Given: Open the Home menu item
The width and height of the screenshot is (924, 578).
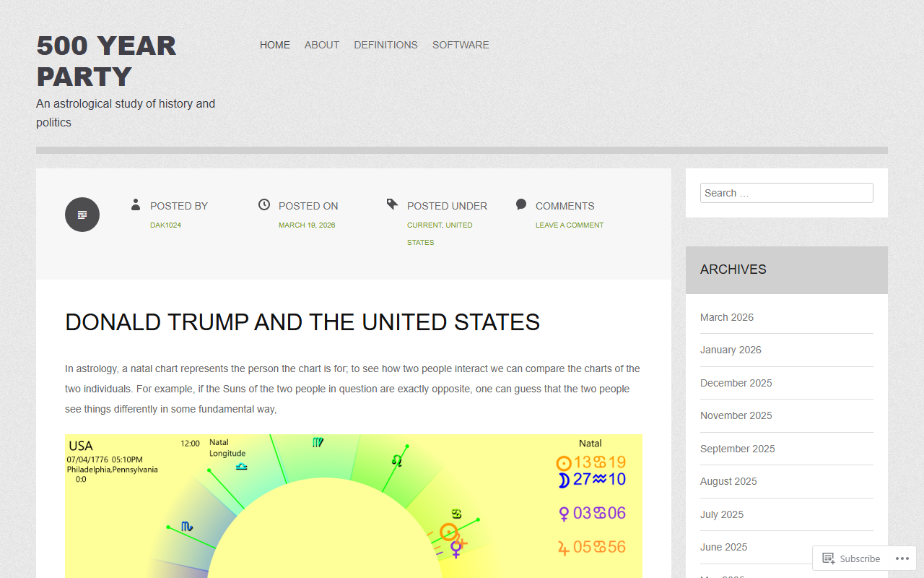Looking at the screenshot, I should 275,45.
